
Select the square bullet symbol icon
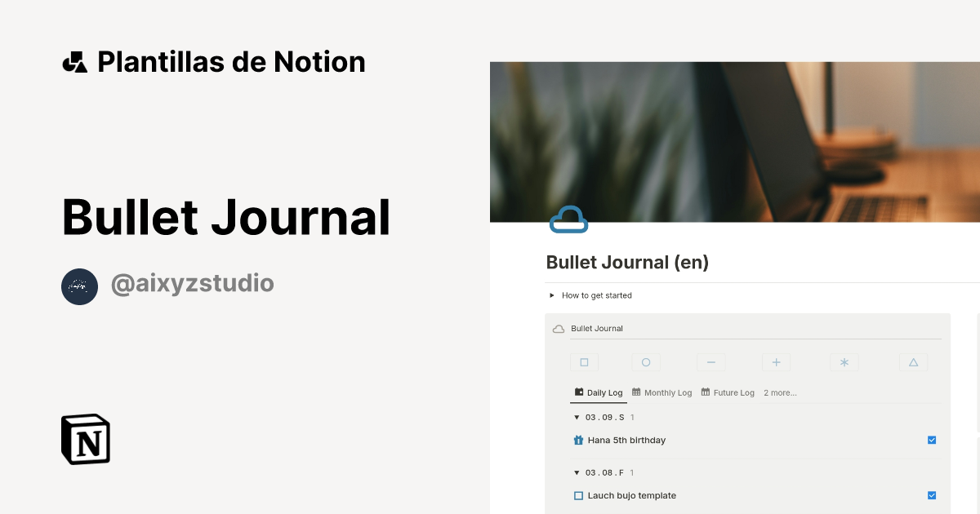click(x=584, y=361)
